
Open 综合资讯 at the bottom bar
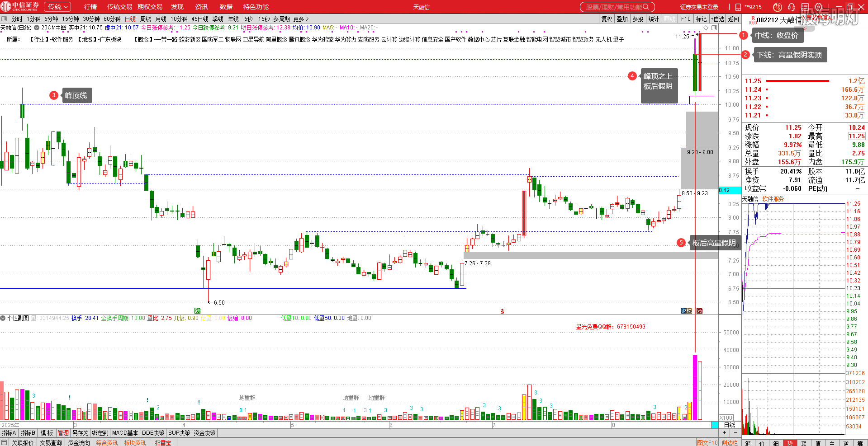[x=107, y=443]
